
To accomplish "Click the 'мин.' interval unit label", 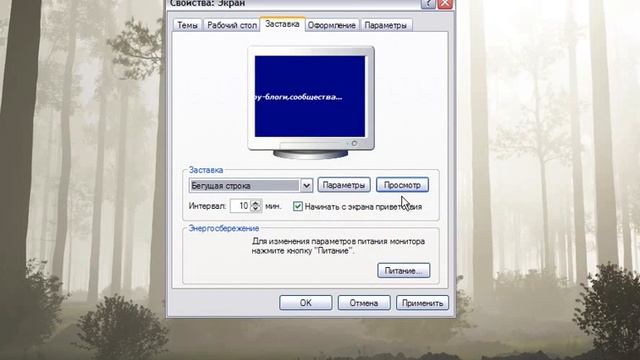I will 273,206.
